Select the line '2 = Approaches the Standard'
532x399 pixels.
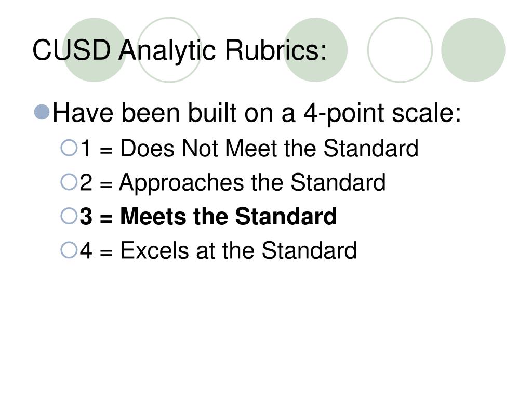point(233,183)
